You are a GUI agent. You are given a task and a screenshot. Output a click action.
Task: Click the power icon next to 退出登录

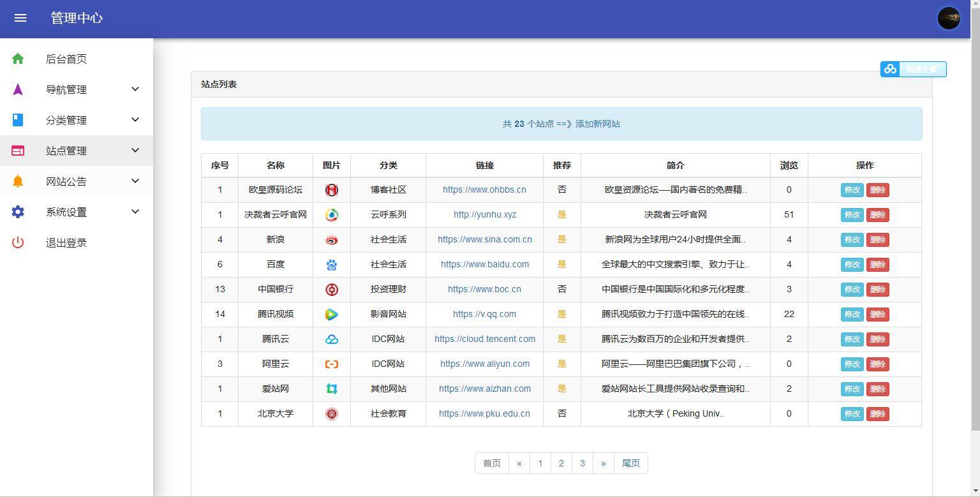pos(17,242)
